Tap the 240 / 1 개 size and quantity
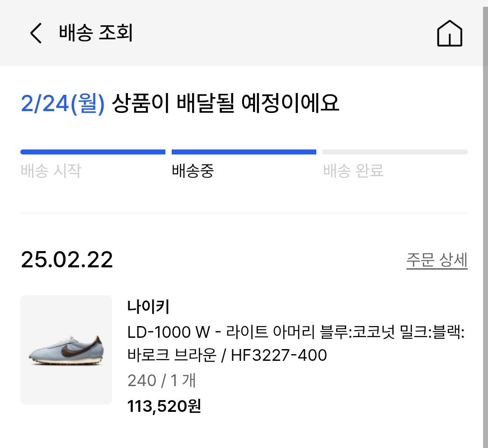 [162, 381]
